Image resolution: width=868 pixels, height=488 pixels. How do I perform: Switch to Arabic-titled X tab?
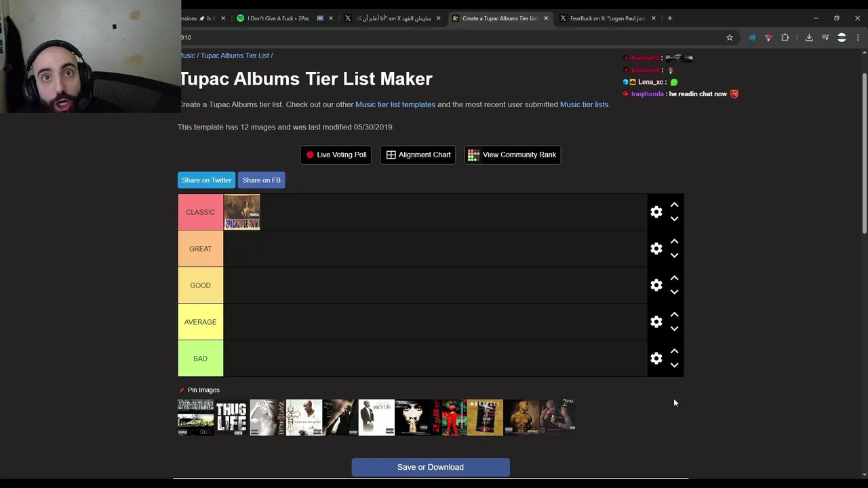[x=393, y=18]
